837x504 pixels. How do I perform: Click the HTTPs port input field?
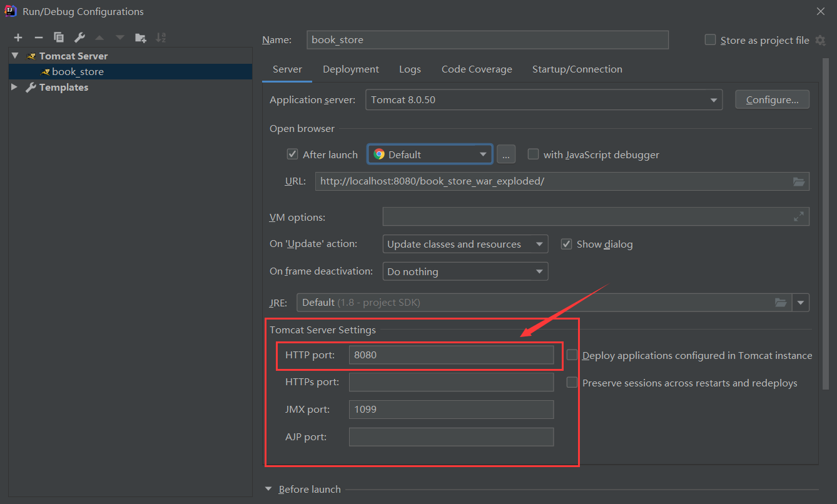click(x=451, y=382)
